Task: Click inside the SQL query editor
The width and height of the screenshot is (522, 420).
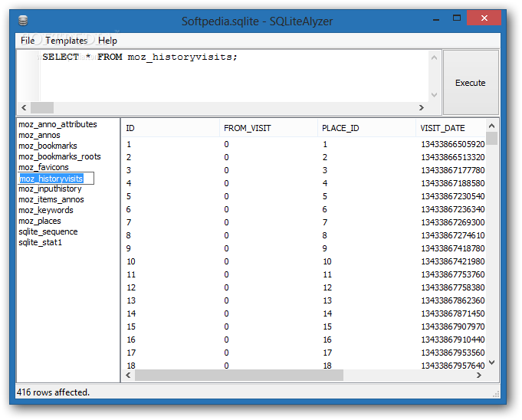Action: [233, 76]
